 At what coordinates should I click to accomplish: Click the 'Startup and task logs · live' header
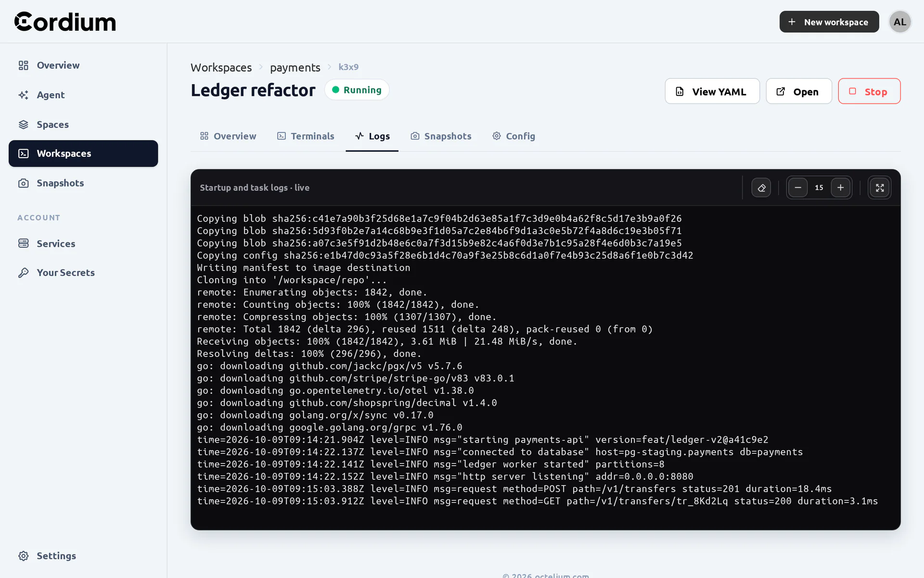coord(255,188)
